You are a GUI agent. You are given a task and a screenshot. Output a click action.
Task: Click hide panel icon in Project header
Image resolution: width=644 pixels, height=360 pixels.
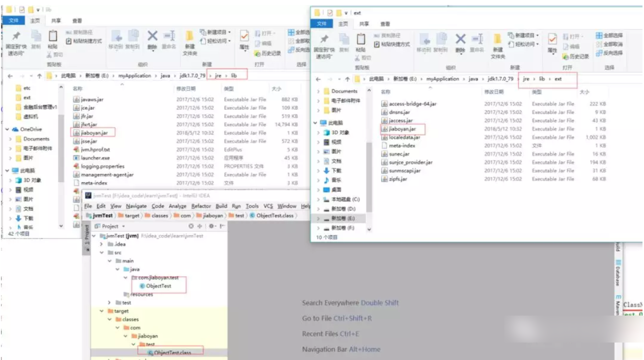tap(221, 226)
